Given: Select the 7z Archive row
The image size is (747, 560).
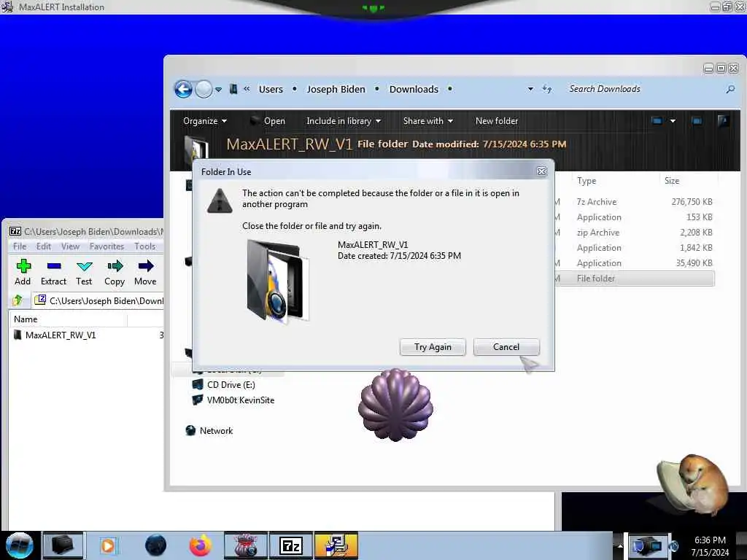Looking at the screenshot, I should pos(635,202).
